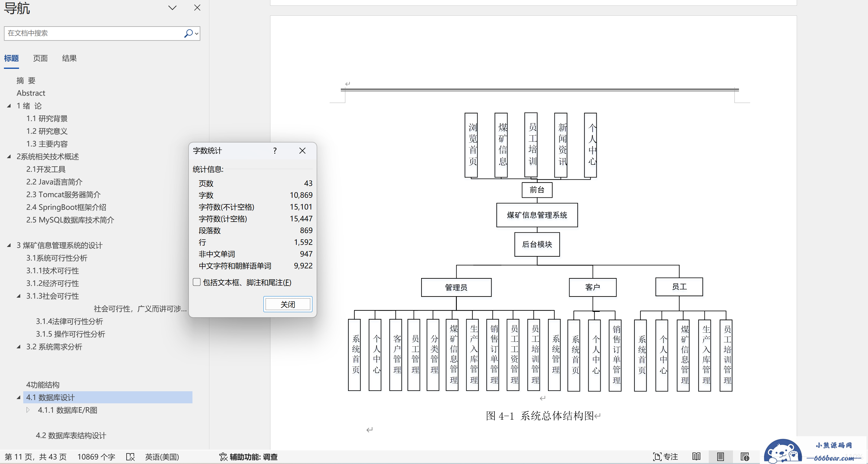
Task: Go to 3.1系统可行性分析 heading
Action: 57,258
